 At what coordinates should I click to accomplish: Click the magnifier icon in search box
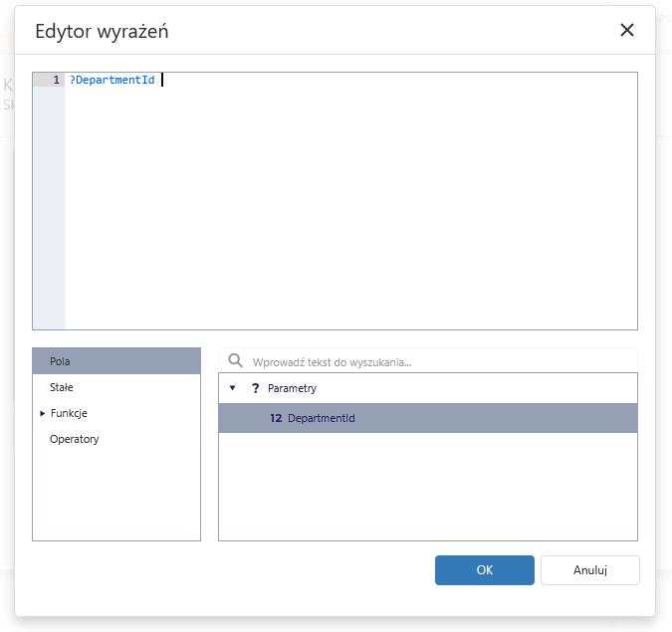[236, 361]
